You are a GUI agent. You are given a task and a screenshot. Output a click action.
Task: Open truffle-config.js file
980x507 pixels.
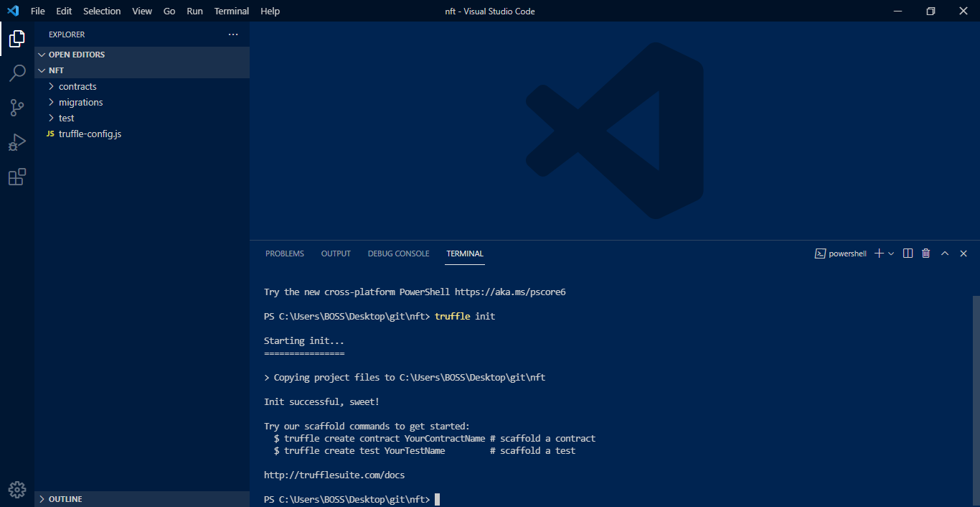(x=142, y=134)
